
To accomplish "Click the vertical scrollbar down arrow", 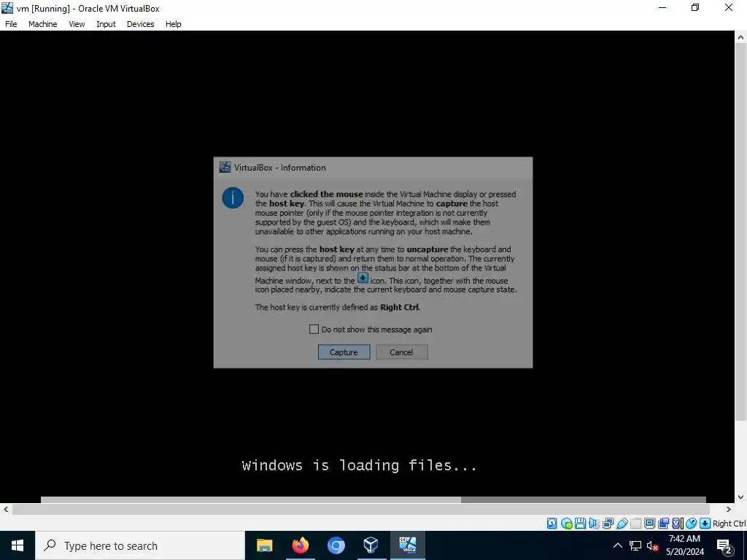I will 741,497.
